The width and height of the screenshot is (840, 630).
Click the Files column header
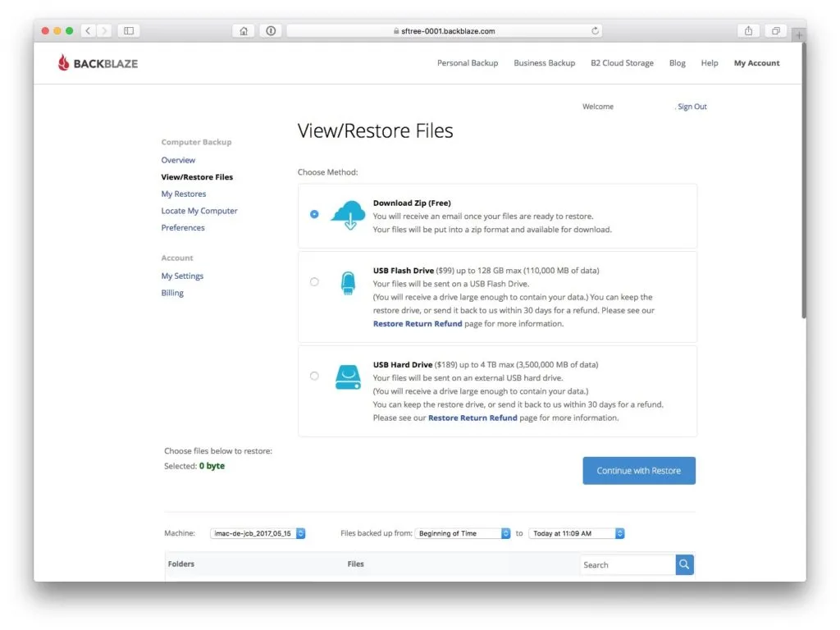pyautogui.click(x=356, y=564)
